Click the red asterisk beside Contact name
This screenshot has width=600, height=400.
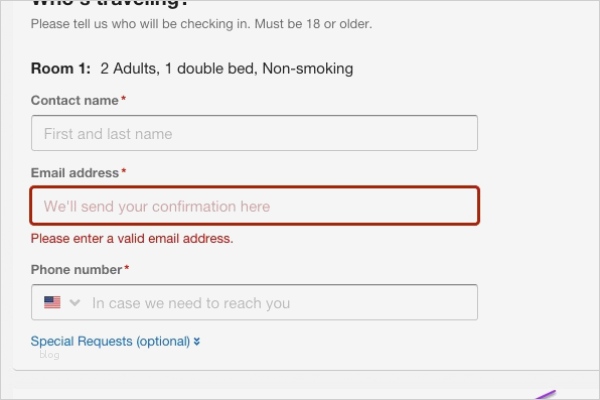tap(124, 100)
